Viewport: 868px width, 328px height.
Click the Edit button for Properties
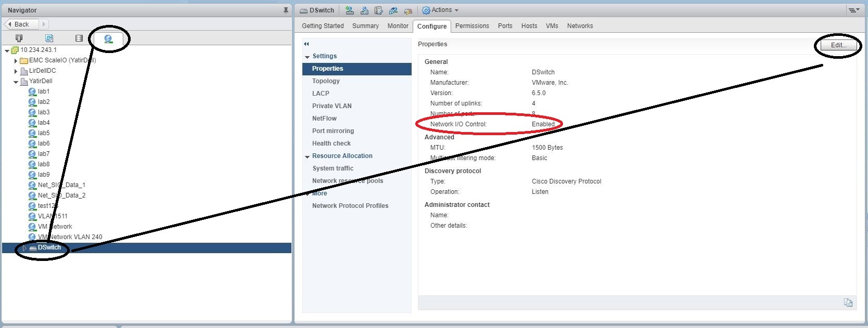pyautogui.click(x=838, y=45)
